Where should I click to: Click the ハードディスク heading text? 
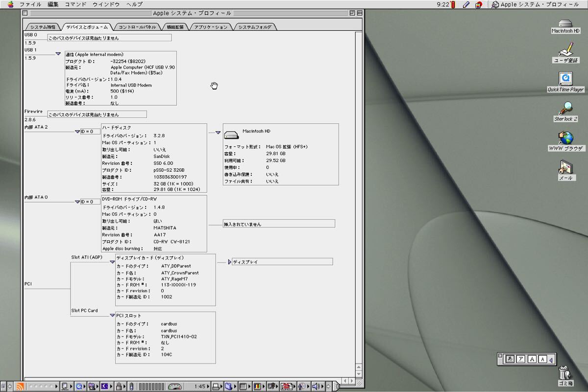point(117,128)
